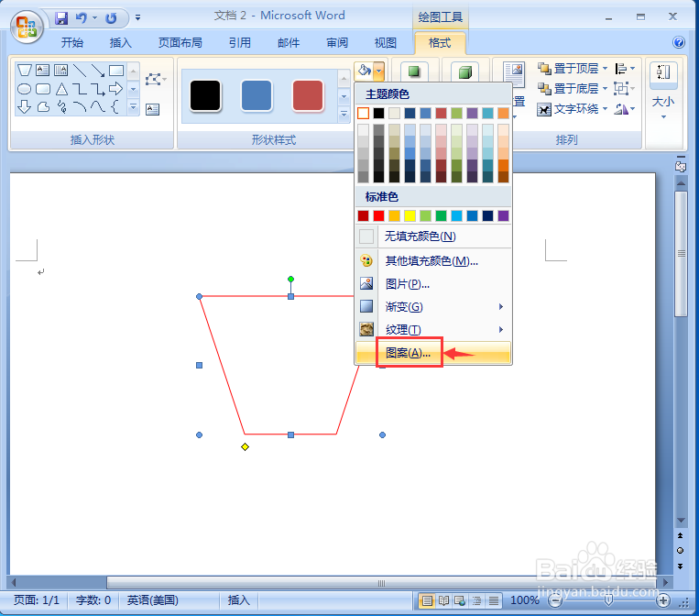Image resolution: width=699 pixels, height=616 pixels.
Task: Open the align objects dropdown
Action: pyautogui.click(x=625, y=68)
